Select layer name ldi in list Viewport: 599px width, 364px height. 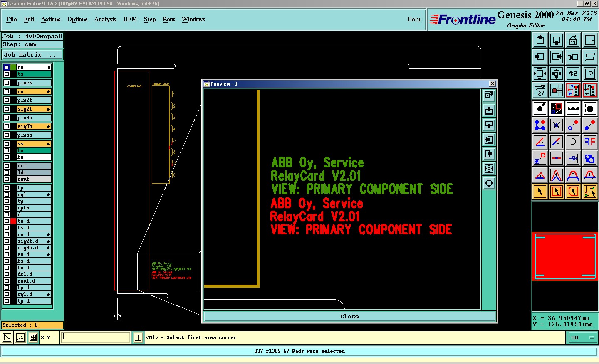[34, 172]
